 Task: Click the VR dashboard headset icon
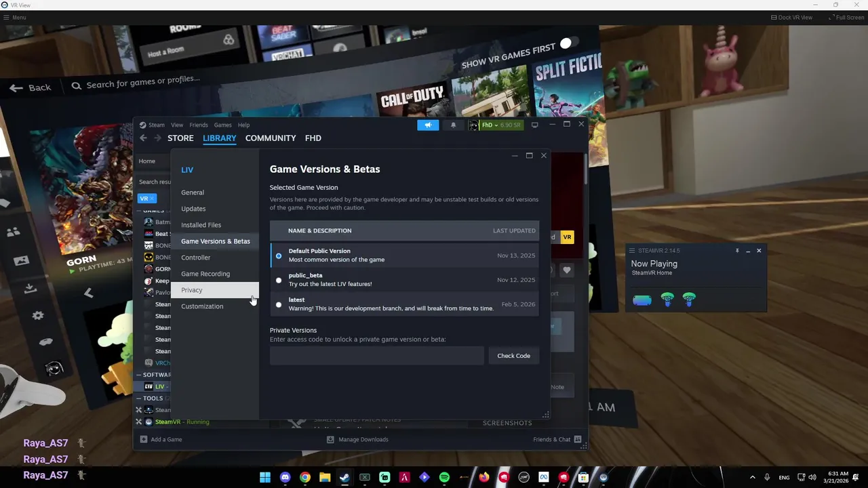[x=46, y=342]
